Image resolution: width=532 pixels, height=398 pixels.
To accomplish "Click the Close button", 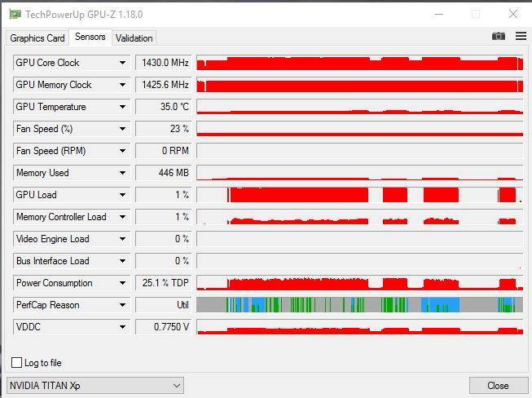I will 498,386.
